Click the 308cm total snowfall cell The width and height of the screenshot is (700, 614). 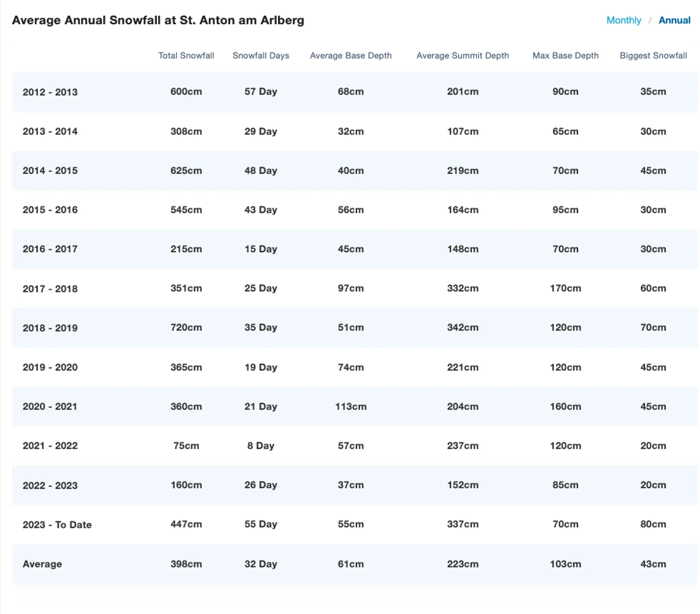tap(186, 131)
